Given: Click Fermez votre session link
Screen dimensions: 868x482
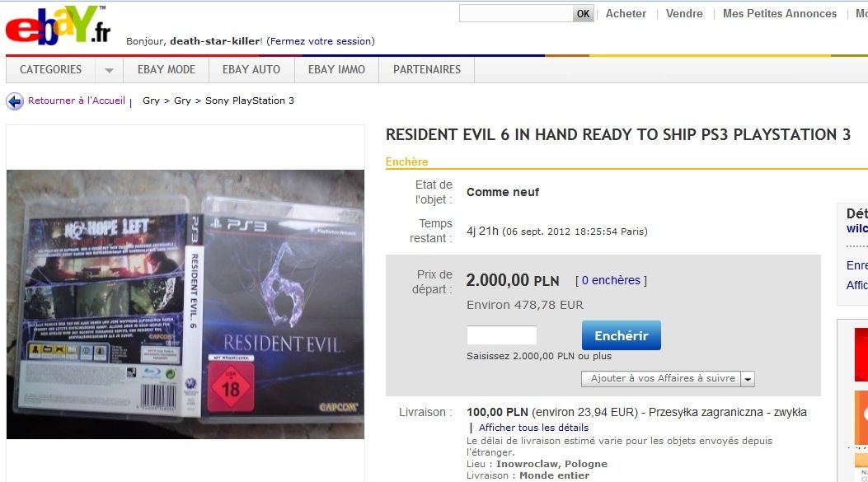Looking at the screenshot, I should pos(321,41).
